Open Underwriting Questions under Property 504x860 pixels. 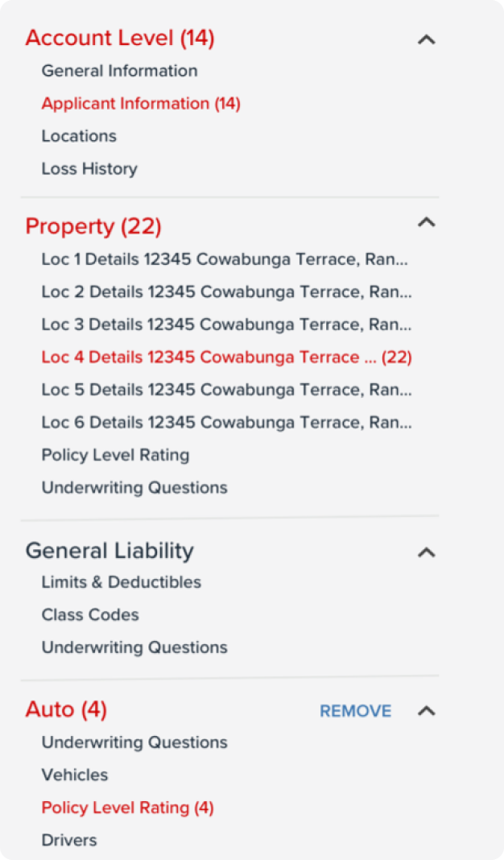click(134, 487)
